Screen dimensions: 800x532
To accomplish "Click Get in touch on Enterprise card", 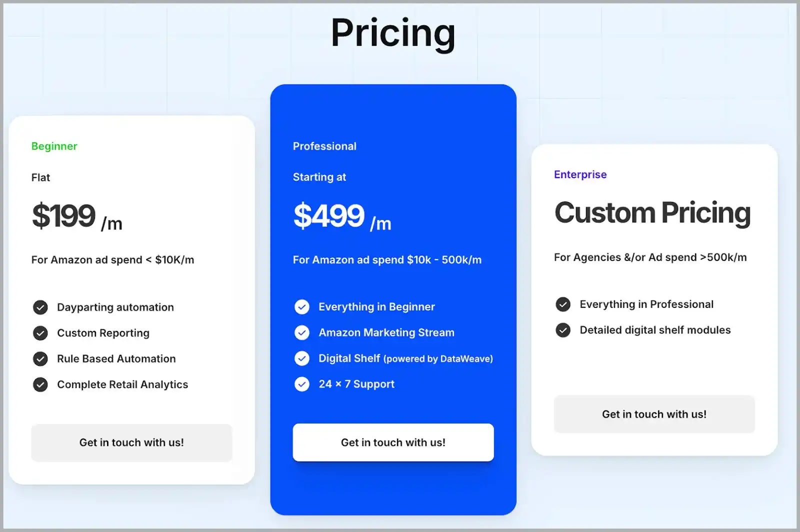I will tap(654, 414).
